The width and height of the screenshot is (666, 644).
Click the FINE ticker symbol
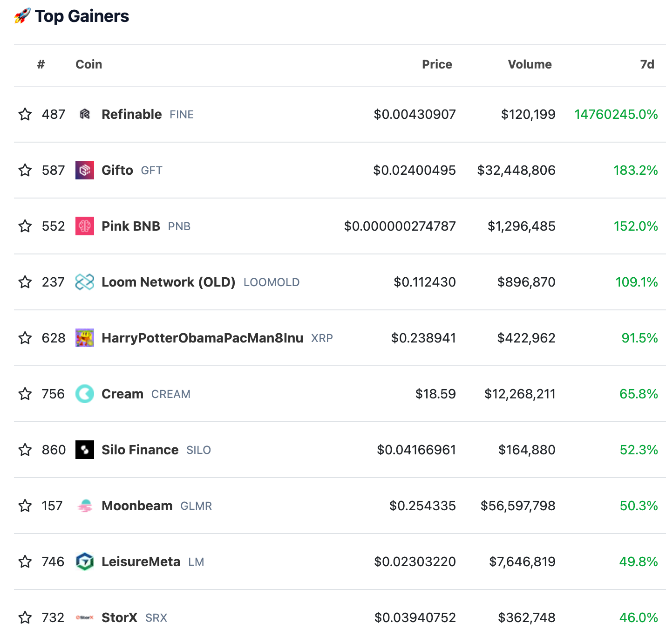(x=182, y=115)
